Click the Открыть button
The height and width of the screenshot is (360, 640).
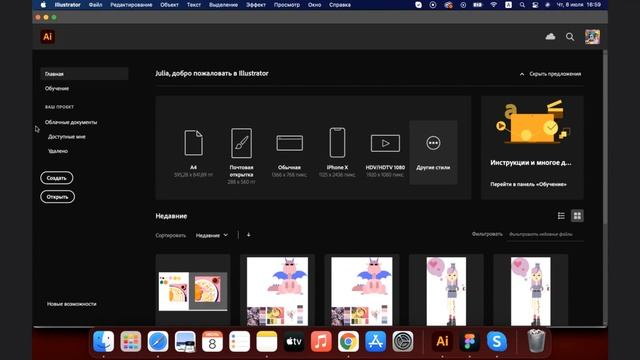[58, 197]
